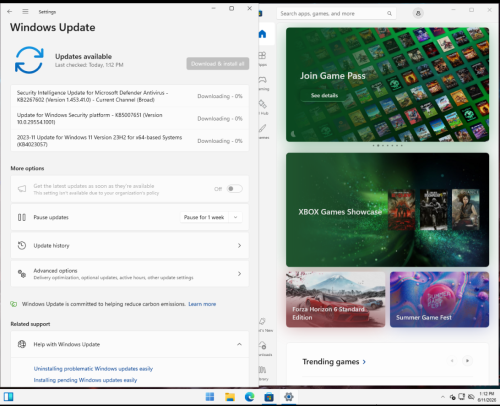Image resolution: width=500 pixels, height=406 pixels.
Task: Open Advanced options entry
Action: (x=130, y=274)
